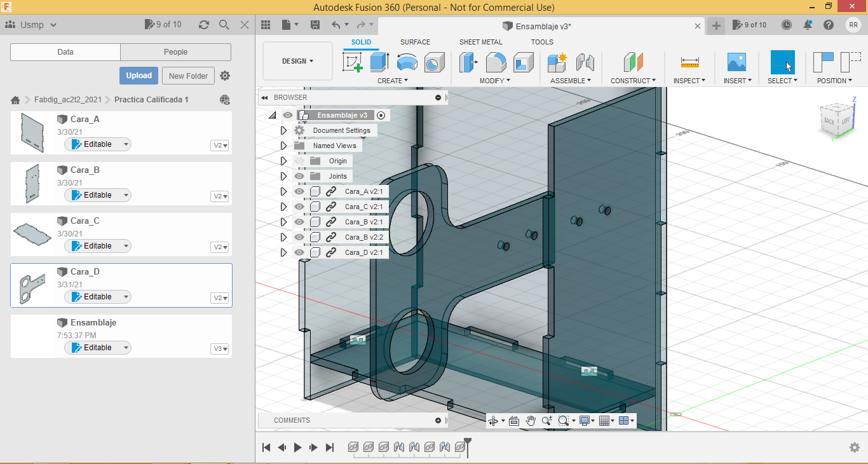Open the version dropdown for Cara_C
The height and width of the screenshot is (464, 868).
click(220, 247)
